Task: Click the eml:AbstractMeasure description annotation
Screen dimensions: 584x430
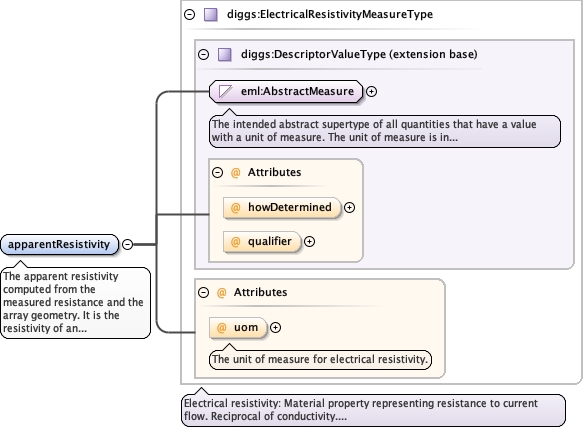Action: (385, 131)
